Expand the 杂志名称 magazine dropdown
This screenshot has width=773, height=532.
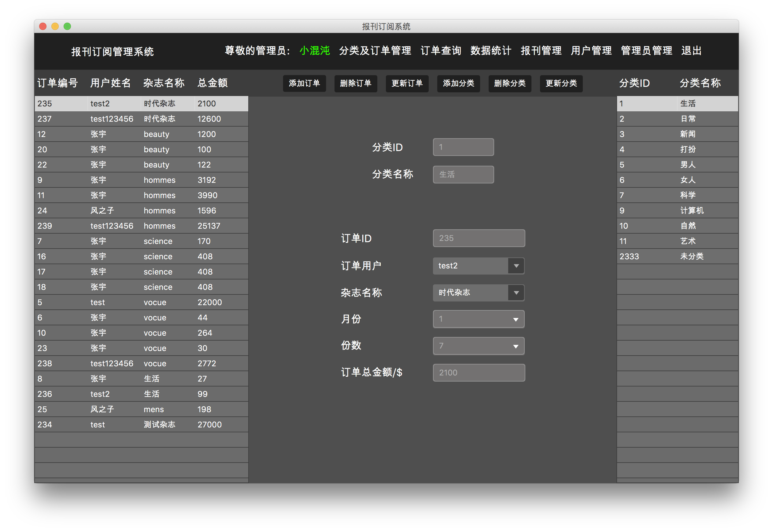click(478, 293)
